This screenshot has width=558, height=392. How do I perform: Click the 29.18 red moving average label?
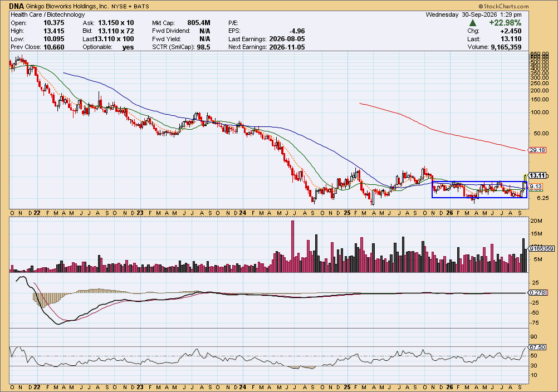coord(537,150)
